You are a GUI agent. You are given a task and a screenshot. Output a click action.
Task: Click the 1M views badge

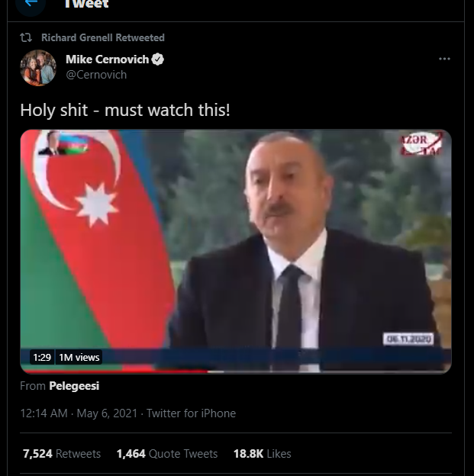[79, 357]
